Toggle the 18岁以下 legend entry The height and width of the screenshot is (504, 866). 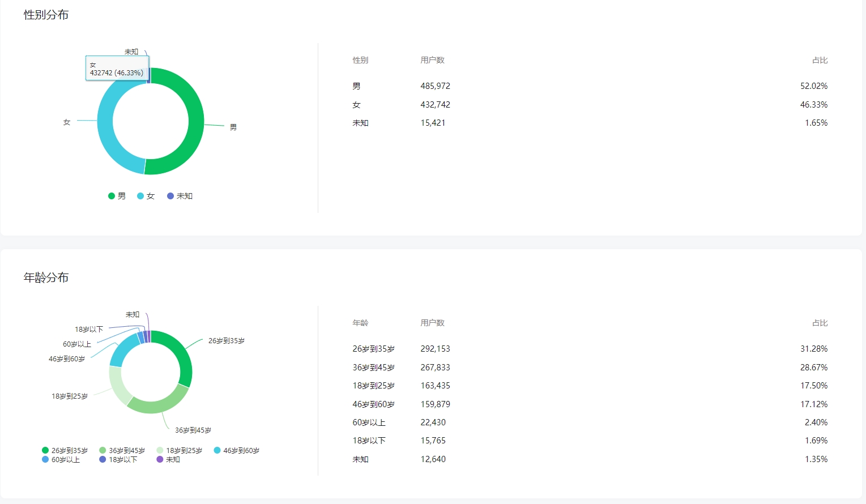click(x=118, y=460)
